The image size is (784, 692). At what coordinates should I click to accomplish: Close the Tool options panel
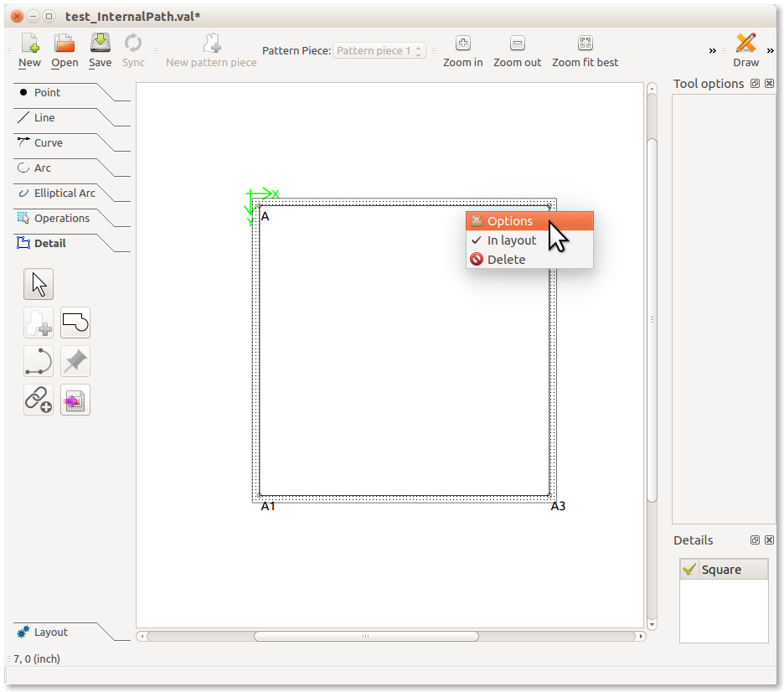(x=770, y=84)
